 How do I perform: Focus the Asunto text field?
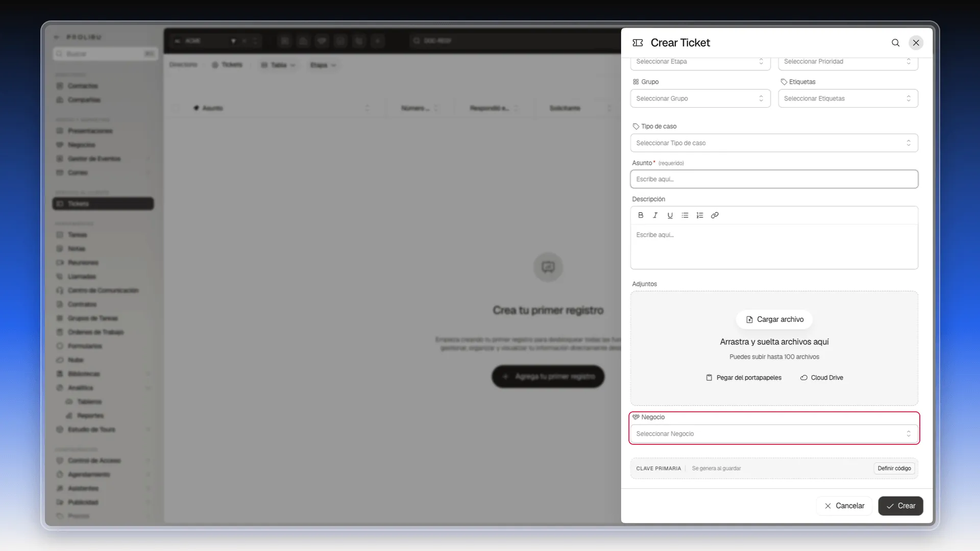click(x=774, y=179)
